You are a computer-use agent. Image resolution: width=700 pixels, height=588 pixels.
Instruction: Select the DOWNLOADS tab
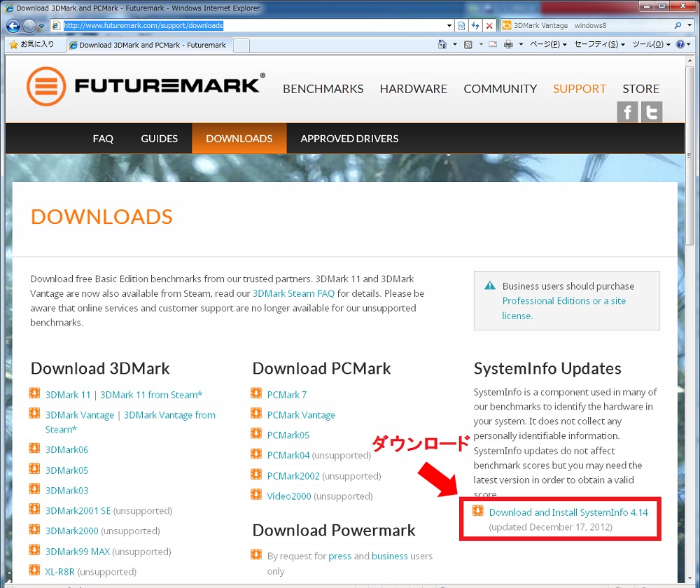pyautogui.click(x=239, y=139)
